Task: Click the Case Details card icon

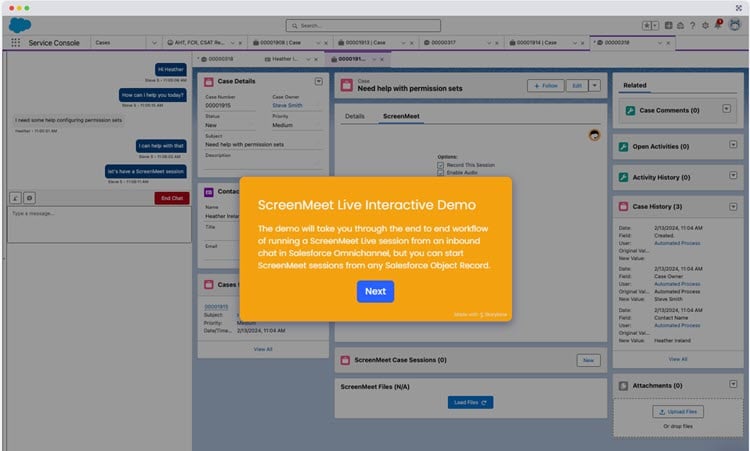Action: pyautogui.click(x=209, y=82)
